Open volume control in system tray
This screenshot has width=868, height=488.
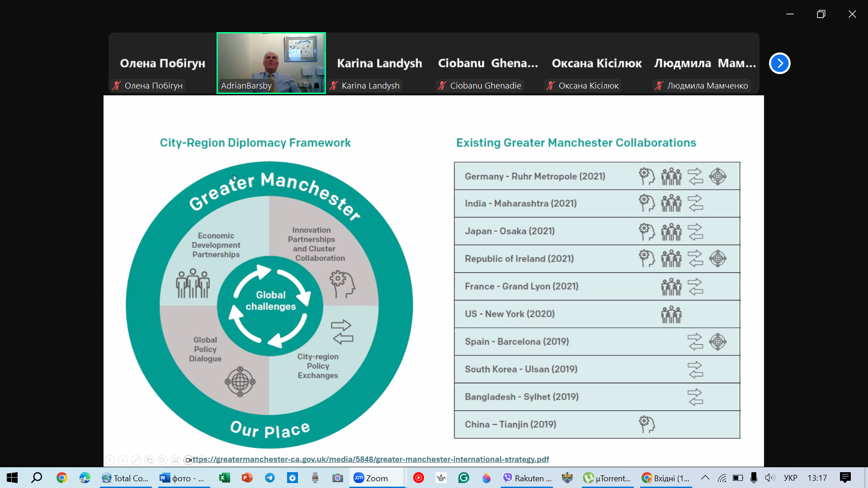point(769,478)
